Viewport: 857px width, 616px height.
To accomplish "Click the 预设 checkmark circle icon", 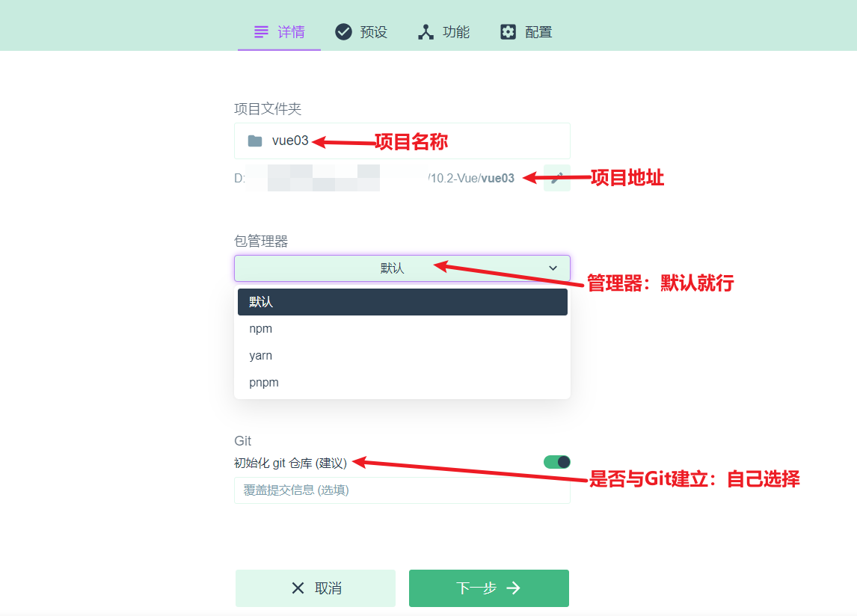I will tap(343, 32).
